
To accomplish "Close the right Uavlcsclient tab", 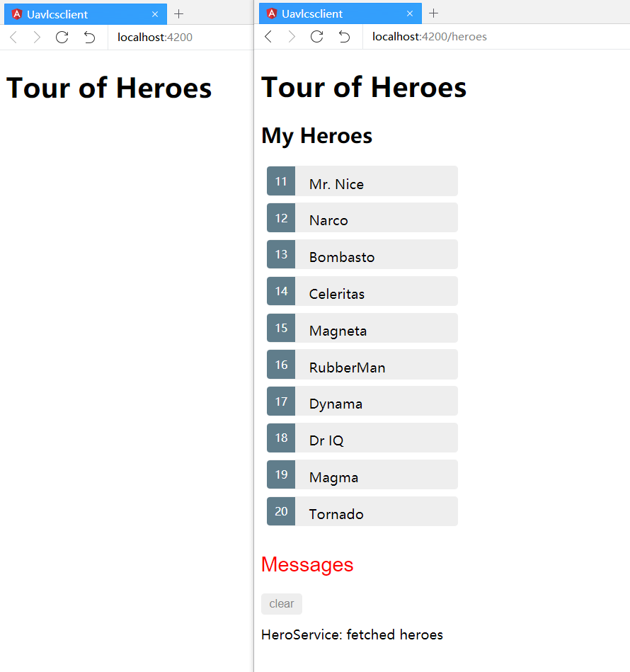I will tap(410, 13).
